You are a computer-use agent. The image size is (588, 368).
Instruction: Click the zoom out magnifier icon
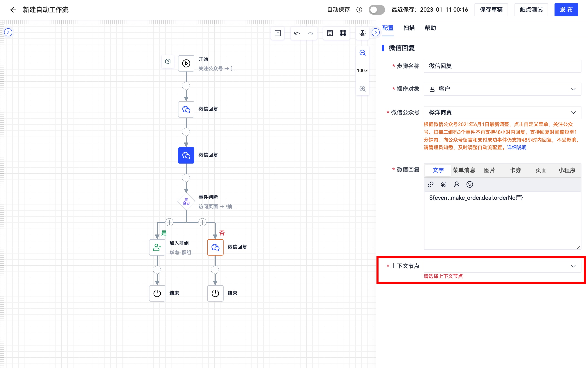click(x=363, y=53)
